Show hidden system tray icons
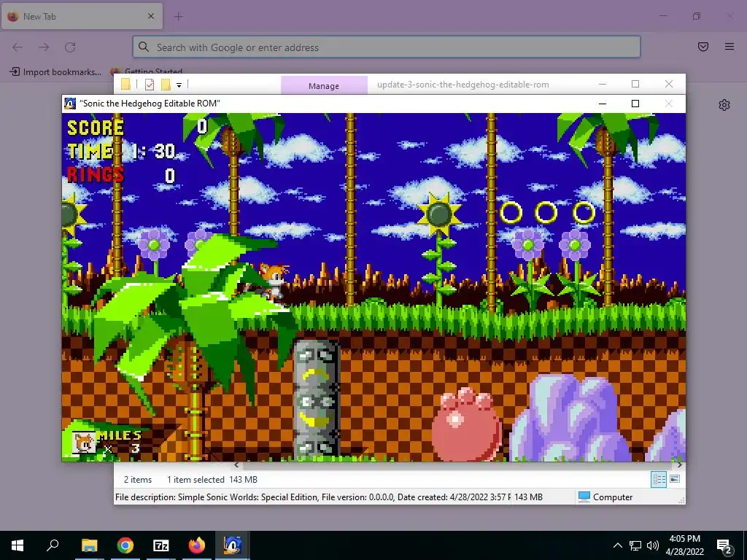This screenshot has height=560, width=747. coord(617,545)
